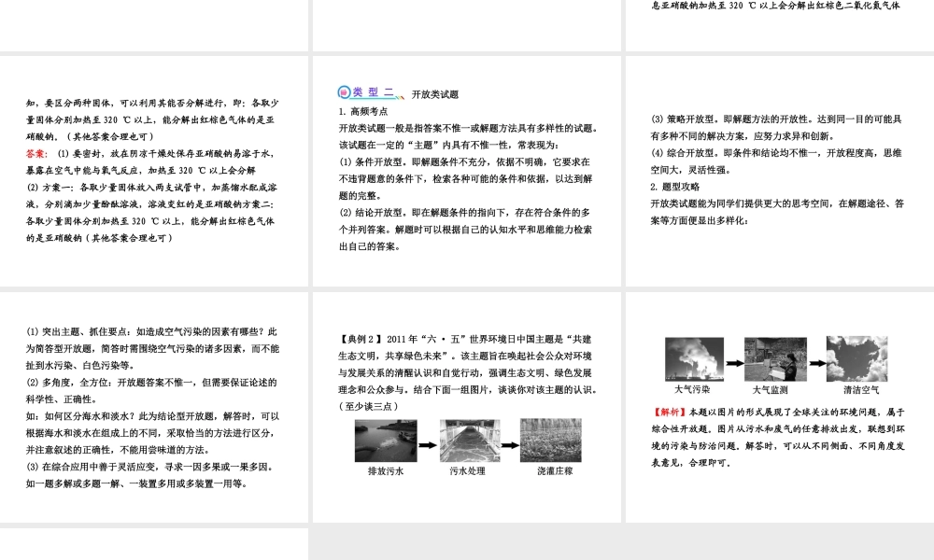
Task: Click the text 2. 题型攻略
Action: (675, 187)
